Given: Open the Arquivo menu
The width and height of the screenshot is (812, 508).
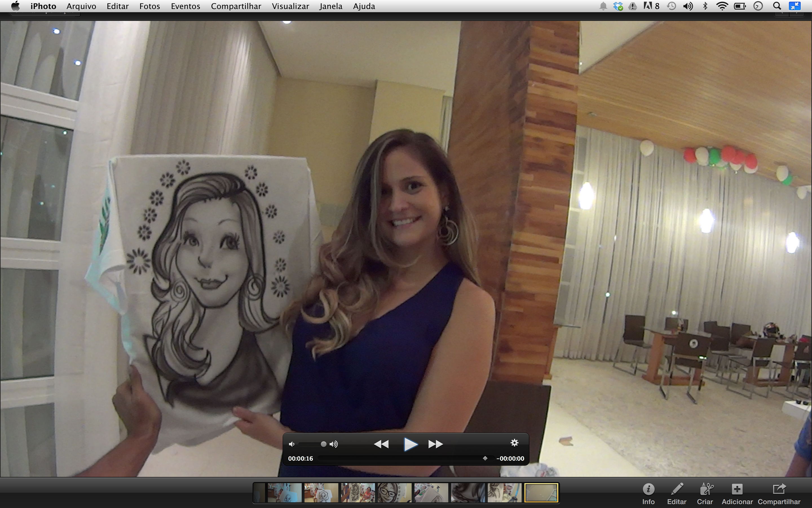Looking at the screenshot, I should pyautogui.click(x=81, y=6).
